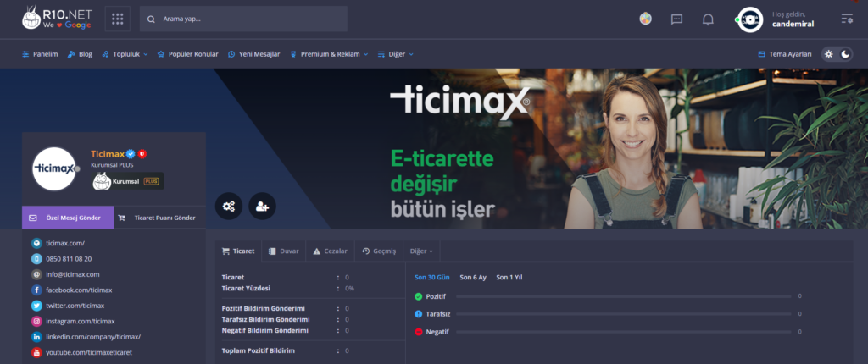This screenshot has width=868, height=364.
Task: Open the notifications bell
Action: point(708,19)
